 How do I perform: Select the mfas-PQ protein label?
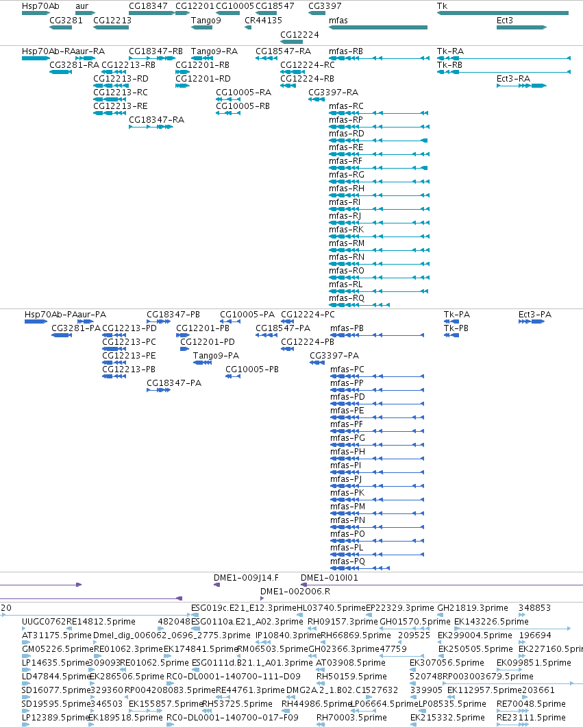point(347,561)
